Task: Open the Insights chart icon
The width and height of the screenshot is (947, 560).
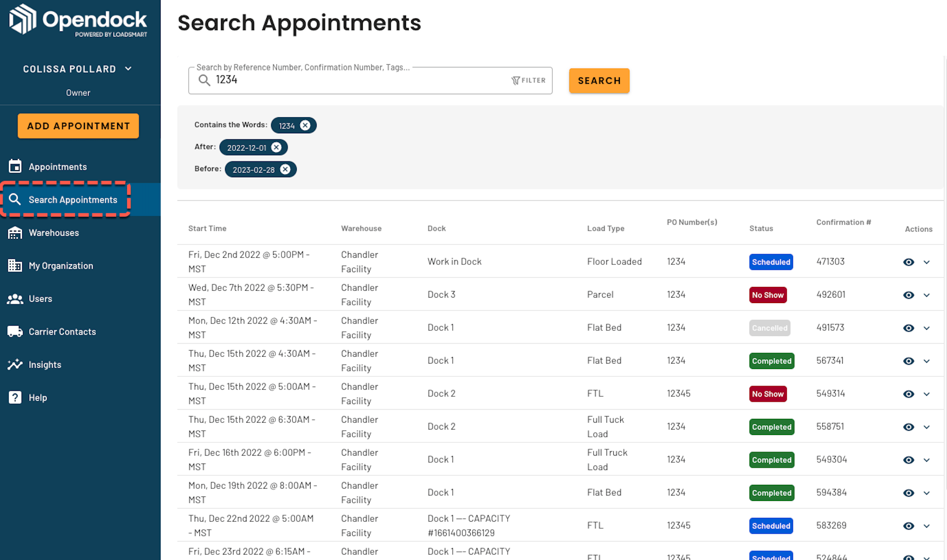Action: click(x=15, y=364)
